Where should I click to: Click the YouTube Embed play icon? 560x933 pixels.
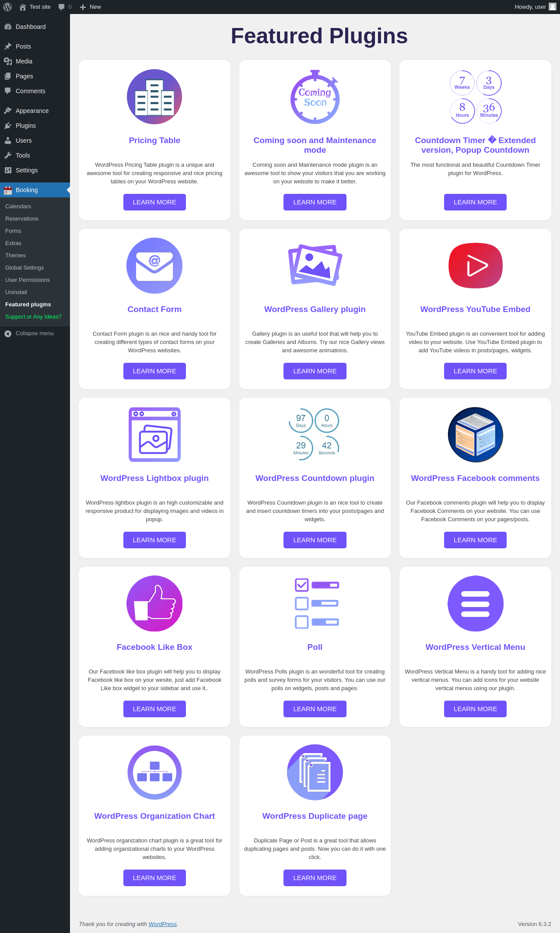(x=476, y=266)
